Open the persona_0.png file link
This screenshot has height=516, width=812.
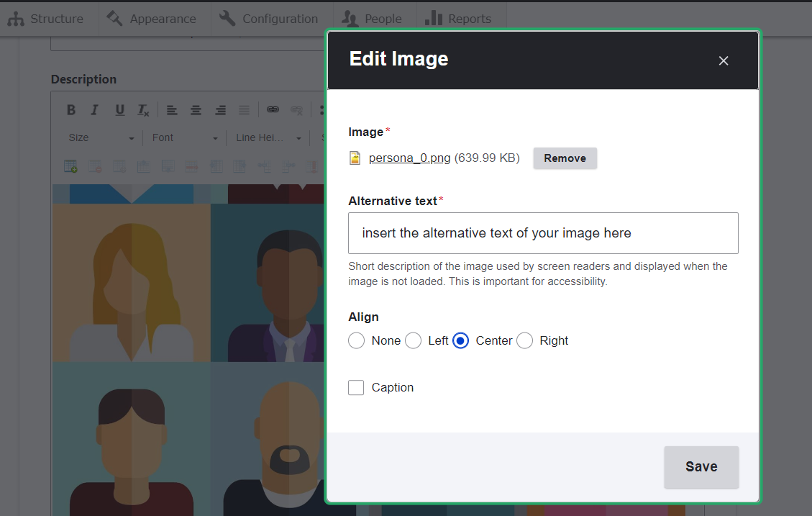[x=410, y=158]
